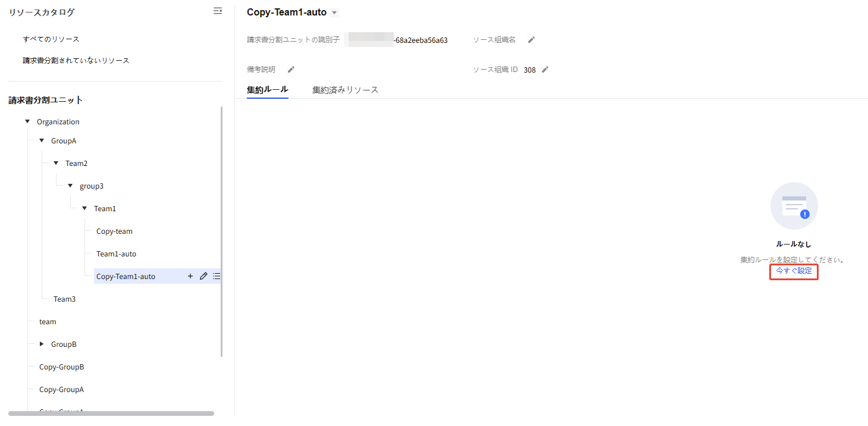Collapse the Organization tree node
This screenshot has width=868, height=426.
[x=27, y=121]
